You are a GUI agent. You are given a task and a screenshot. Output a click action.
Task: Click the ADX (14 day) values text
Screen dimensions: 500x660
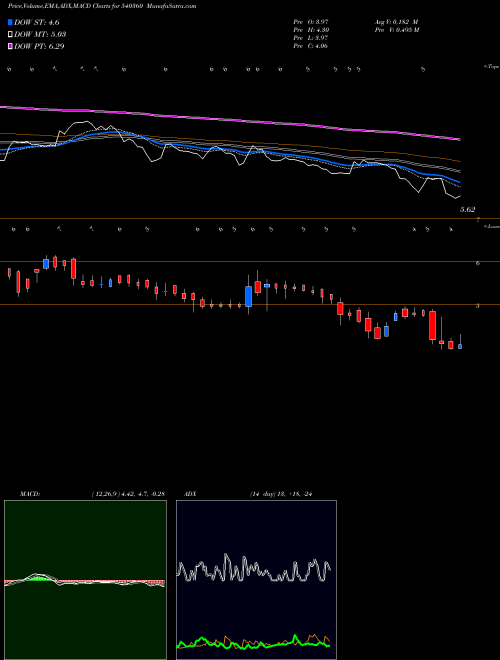pyautogui.click(x=281, y=494)
